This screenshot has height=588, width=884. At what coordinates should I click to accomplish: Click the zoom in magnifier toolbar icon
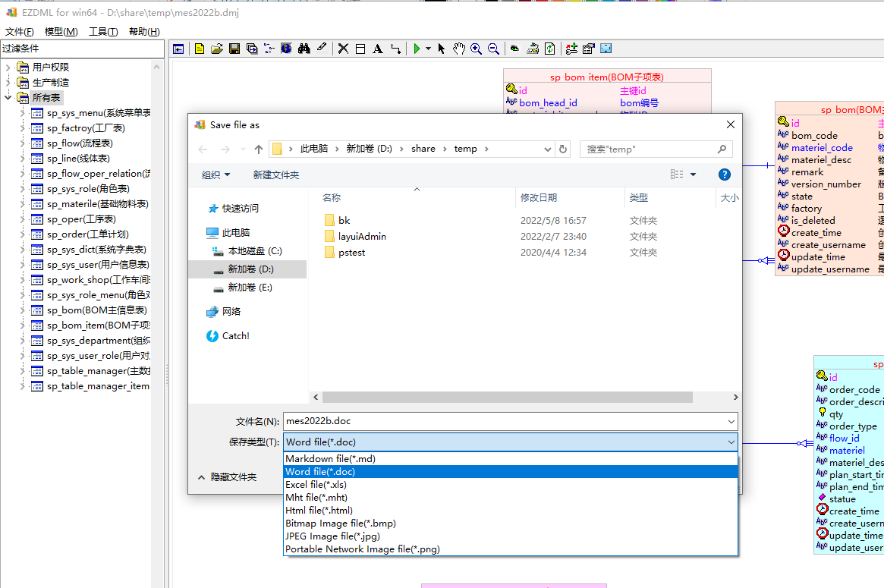coord(476,49)
